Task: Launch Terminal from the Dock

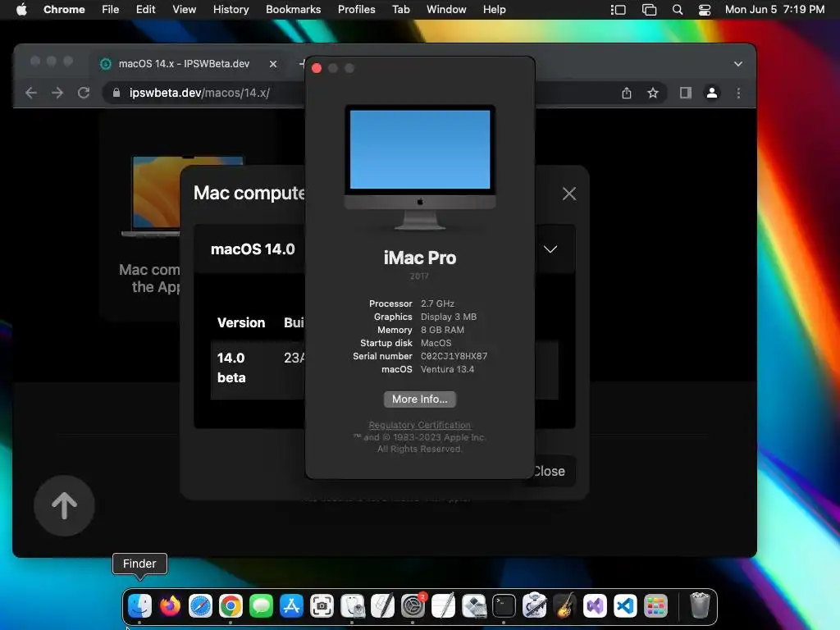Action: pos(504,606)
